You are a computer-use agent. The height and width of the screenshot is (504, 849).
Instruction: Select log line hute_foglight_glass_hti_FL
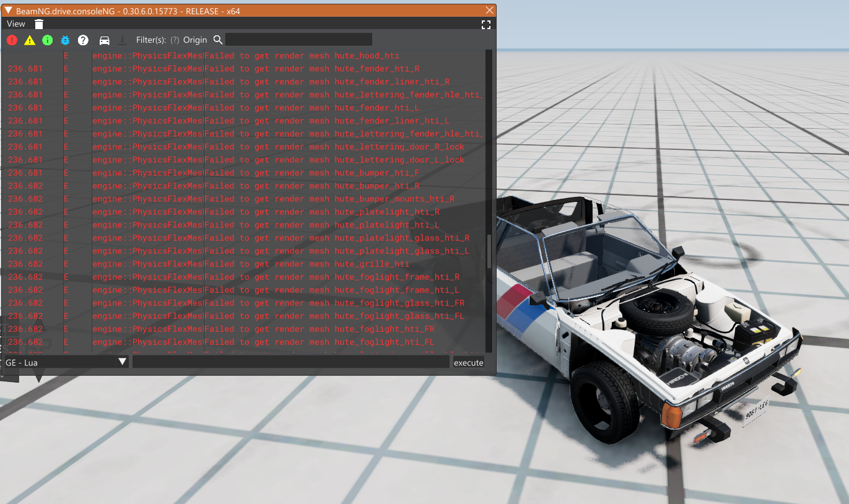coord(245,316)
